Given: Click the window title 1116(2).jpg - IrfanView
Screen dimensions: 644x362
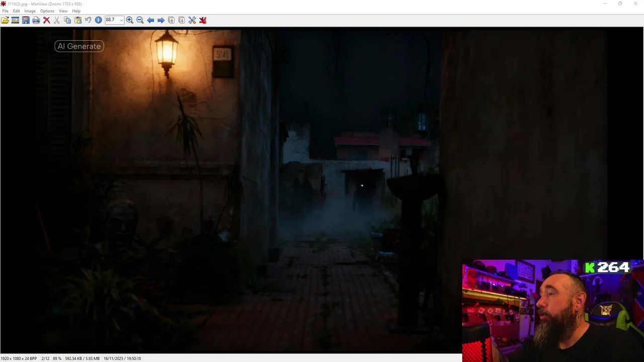Looking at the screenshot, I should [45, 4].
